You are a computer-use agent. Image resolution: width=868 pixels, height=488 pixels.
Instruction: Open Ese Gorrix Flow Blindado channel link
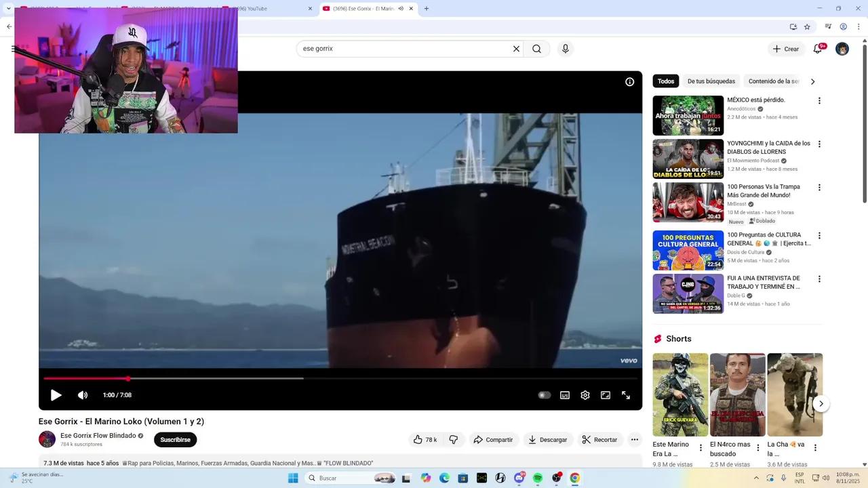98,436
